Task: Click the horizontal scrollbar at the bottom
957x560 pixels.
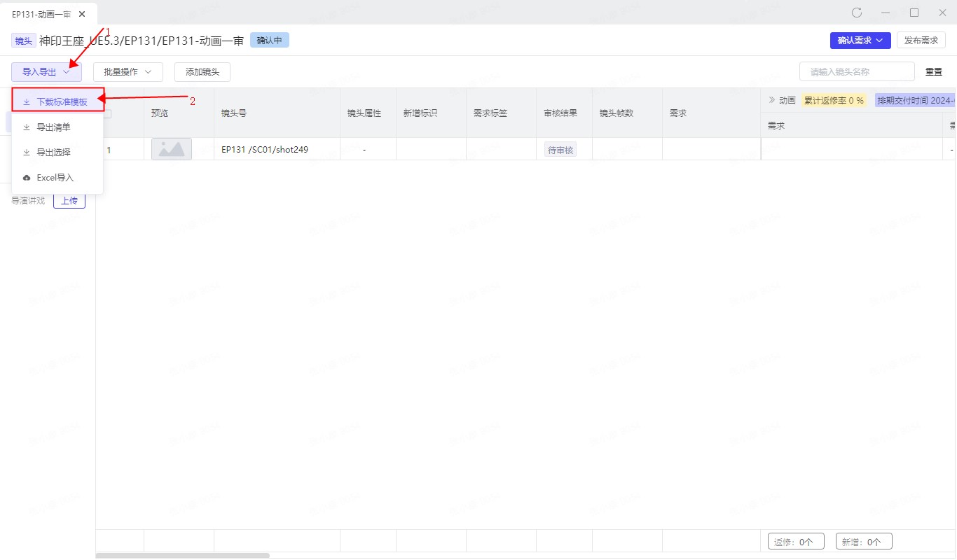Action: click(x=182, y=556)
